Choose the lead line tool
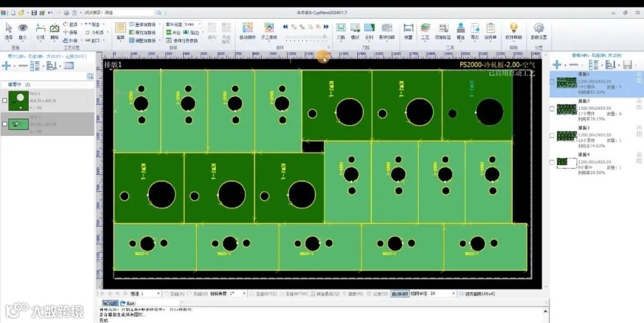The width and height of the screenshot is (644, 323). [41, 31]
